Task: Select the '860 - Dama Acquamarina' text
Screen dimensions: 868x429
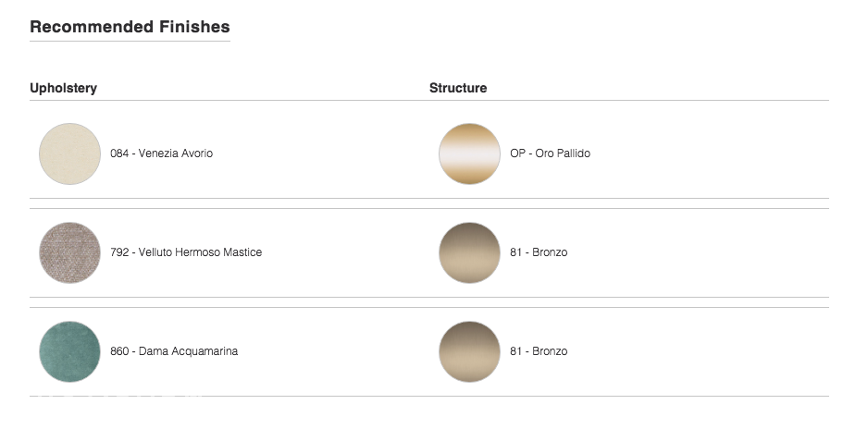Action: click(x=174, y=351)
